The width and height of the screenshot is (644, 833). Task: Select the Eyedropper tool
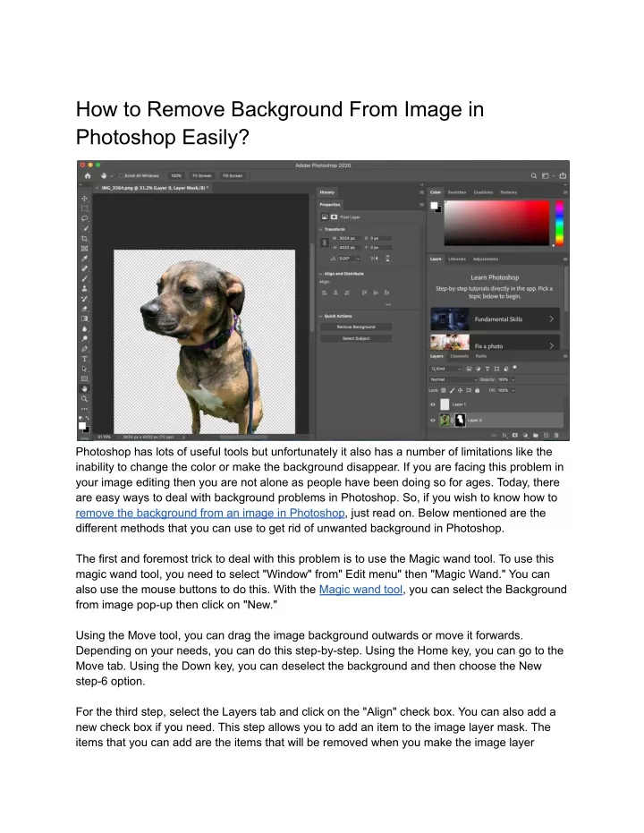[84, 259]
